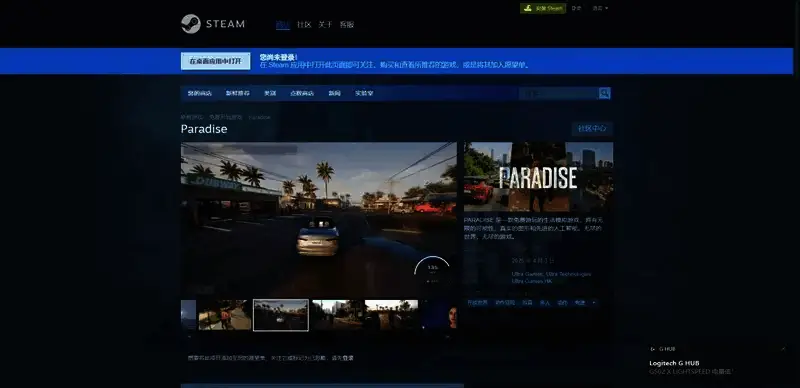Click the 登录 link below the thumbnails
The width and height of the screenshot is (800, 388).
348,358
